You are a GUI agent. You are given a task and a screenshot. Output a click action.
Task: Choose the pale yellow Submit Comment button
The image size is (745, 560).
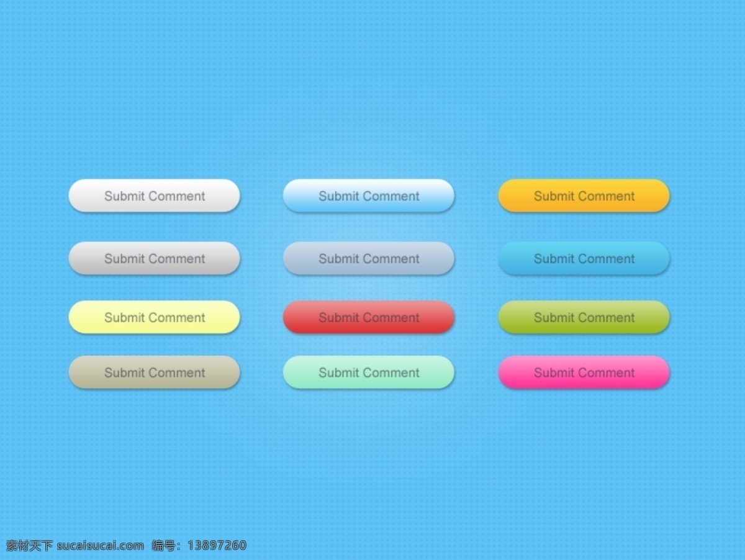(x=154, y=317)
